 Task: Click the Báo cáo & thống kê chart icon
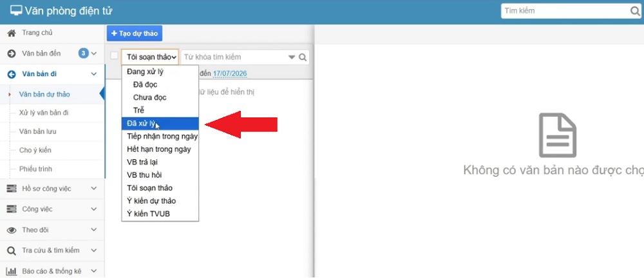pos(12,271)
